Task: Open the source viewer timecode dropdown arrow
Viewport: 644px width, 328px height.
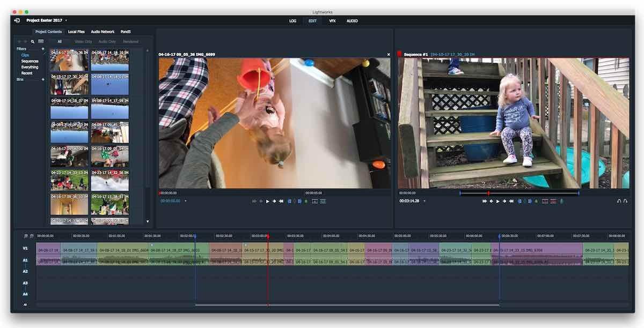Action: click(x=186, y=201)
